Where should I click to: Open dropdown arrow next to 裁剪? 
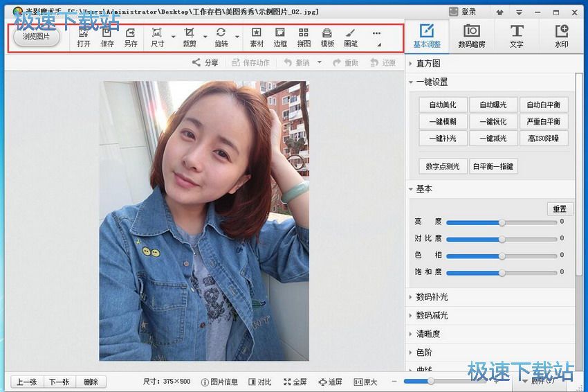(x=205, y=37)
